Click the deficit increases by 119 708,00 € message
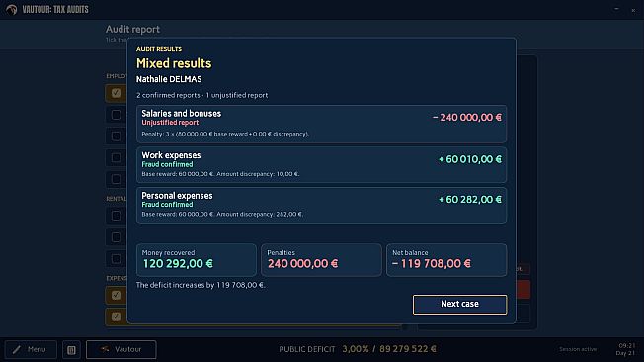This screenshot has height=362, width=644. coord(201,285)
